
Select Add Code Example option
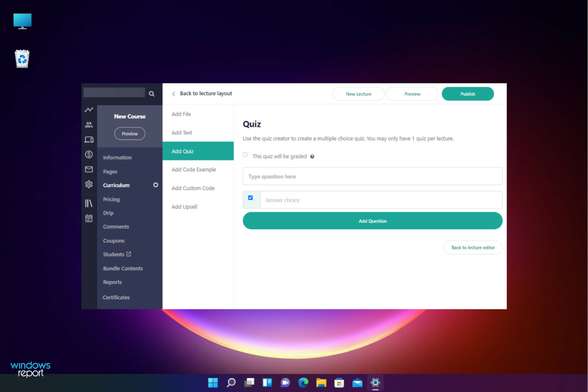(194, 170)
